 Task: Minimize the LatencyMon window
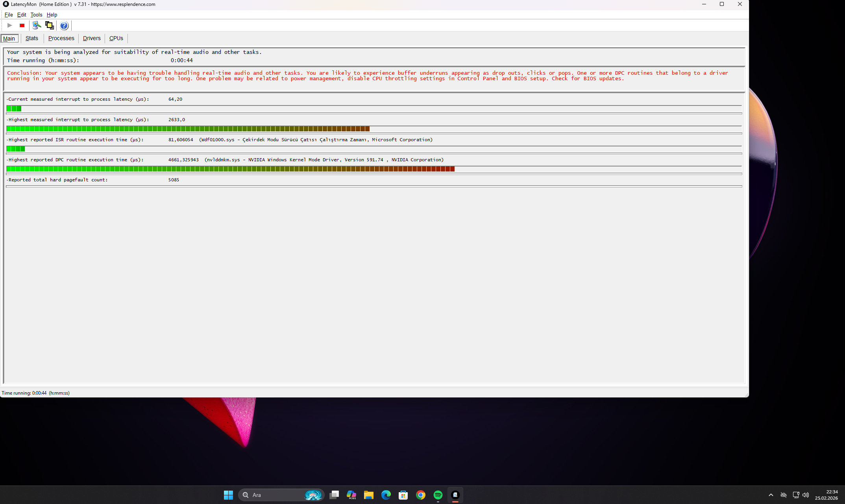(704, 4)
